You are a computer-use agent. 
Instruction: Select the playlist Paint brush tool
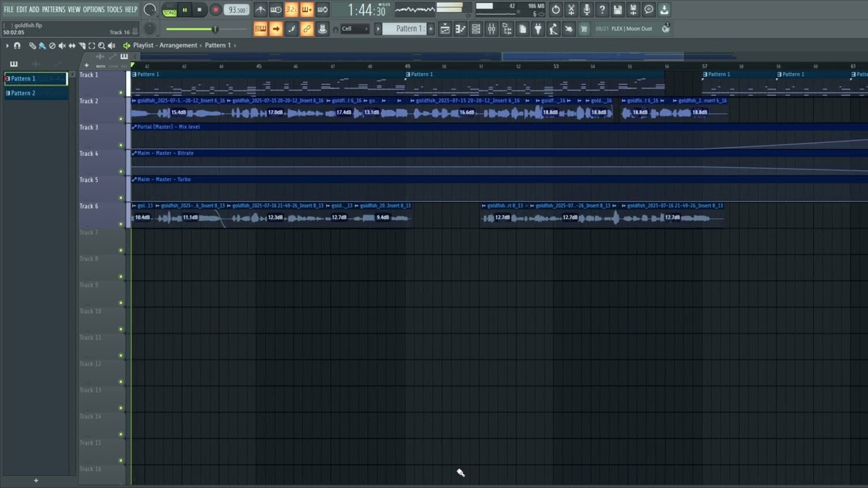coord(42,46)
